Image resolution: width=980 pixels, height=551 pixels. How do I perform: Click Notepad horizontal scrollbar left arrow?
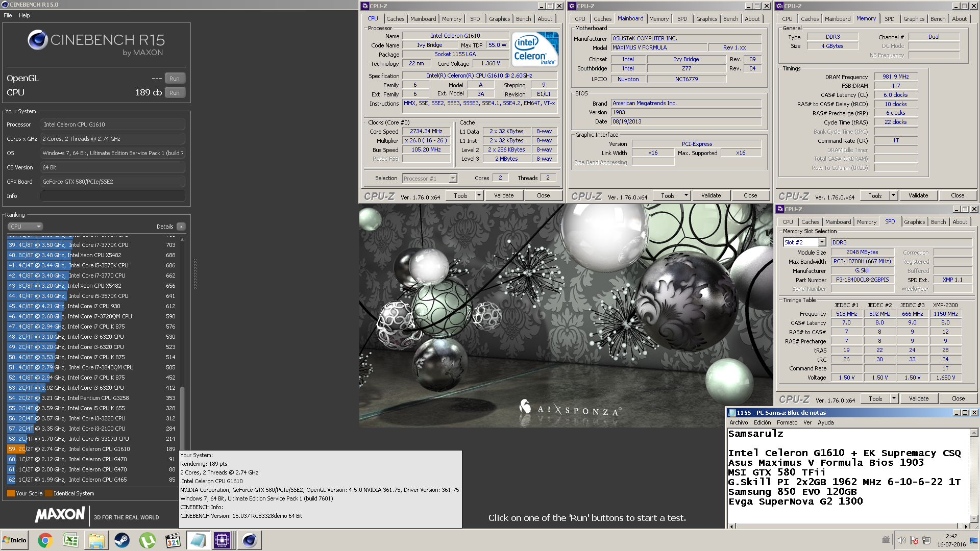click(x=731, y=526)
